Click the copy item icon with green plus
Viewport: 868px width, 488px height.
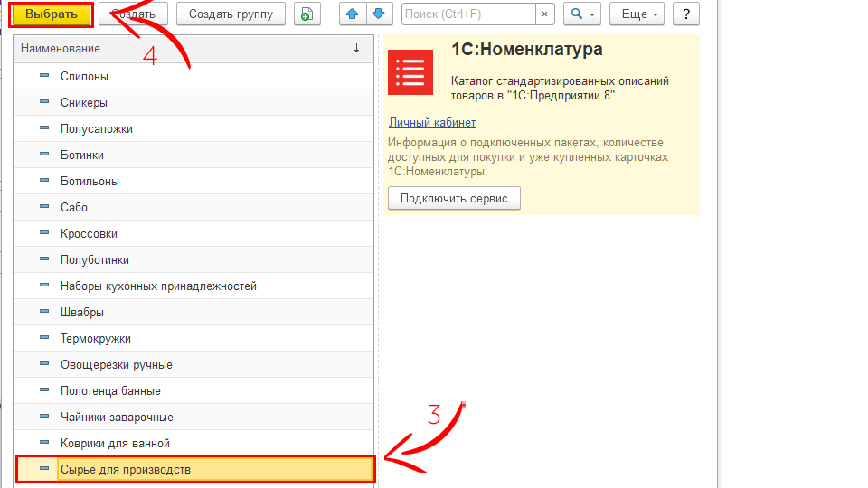(307, 14)
